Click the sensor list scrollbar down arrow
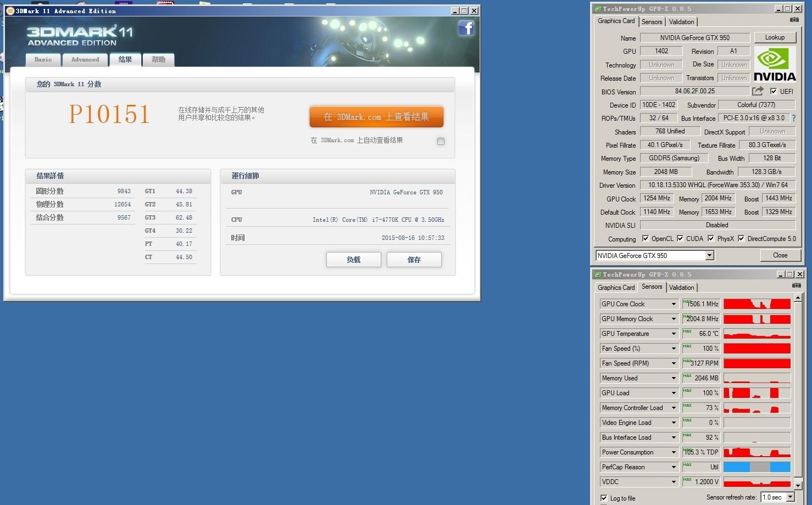Viewport: 812px width, 505px height. coord(798,485)
